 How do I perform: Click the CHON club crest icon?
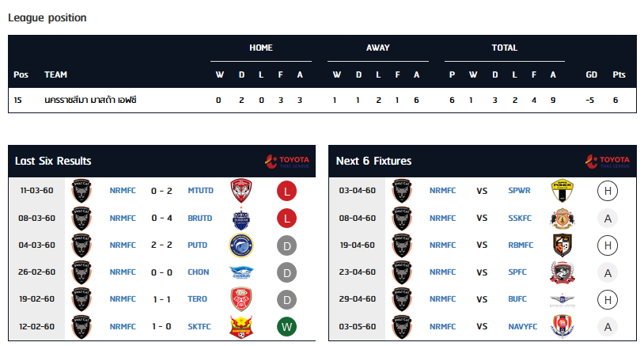pos(241,272)
